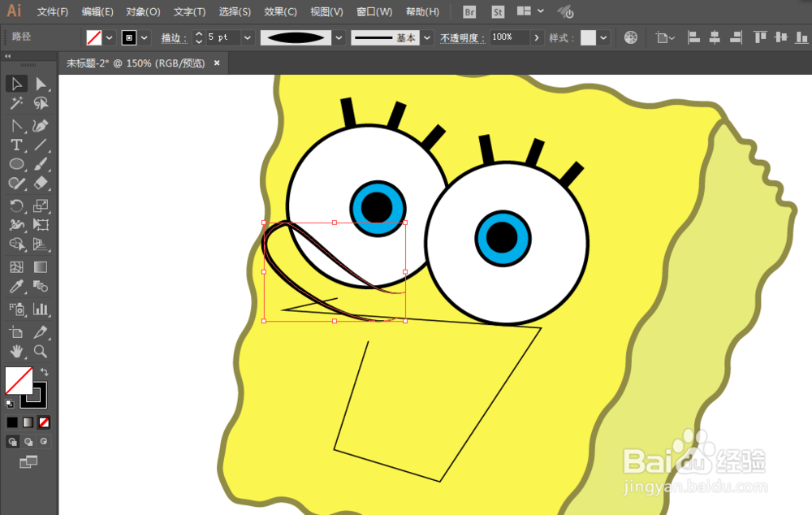
Task: Open the 对象(O) menu
Action: [143, 11]
